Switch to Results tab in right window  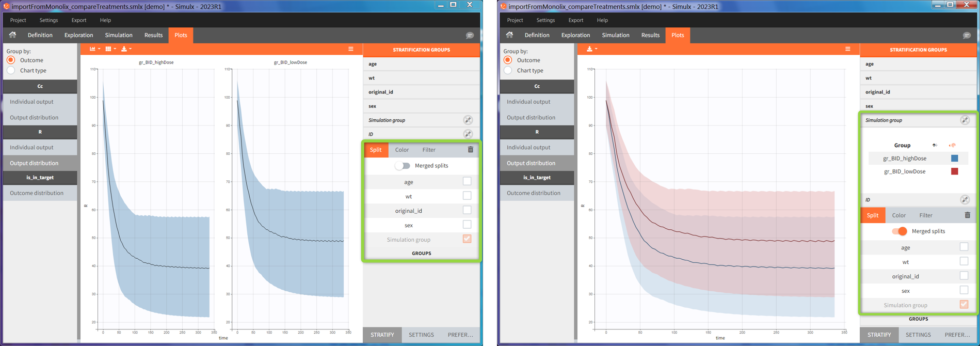click(650, 35)
